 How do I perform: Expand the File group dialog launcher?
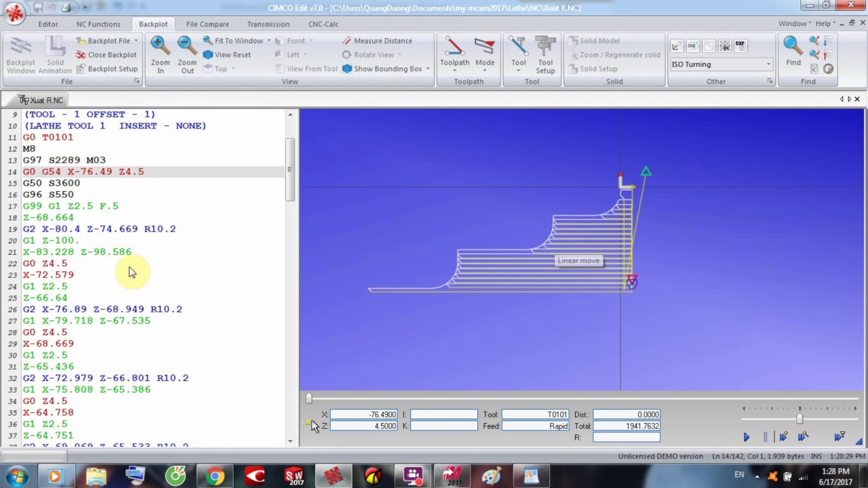coord(136,81)
